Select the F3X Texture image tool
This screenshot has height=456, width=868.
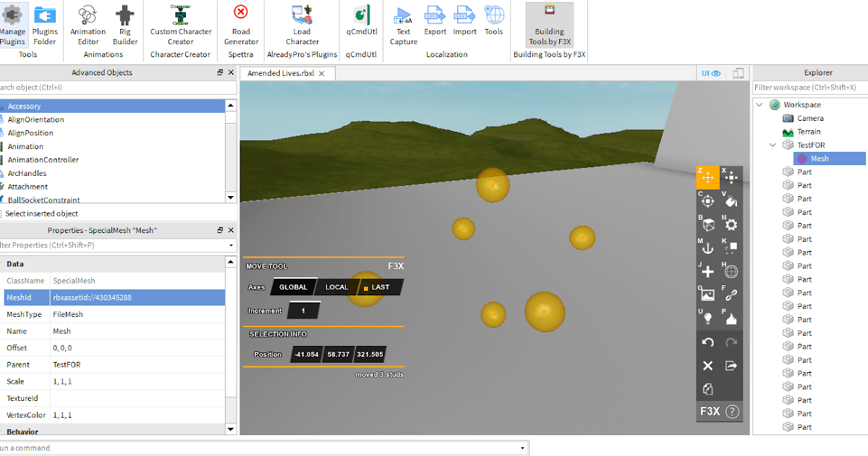click(x=708, y=295)
